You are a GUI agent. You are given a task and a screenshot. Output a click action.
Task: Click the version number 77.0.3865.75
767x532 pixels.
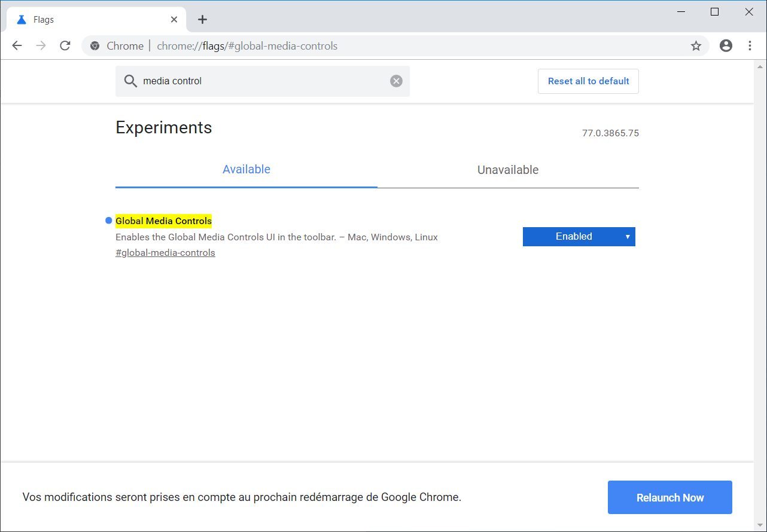610,133
